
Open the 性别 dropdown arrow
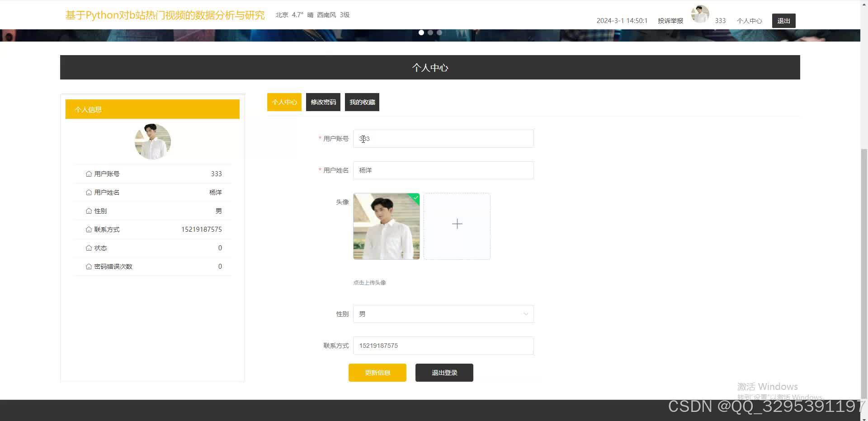coord(526,314)
